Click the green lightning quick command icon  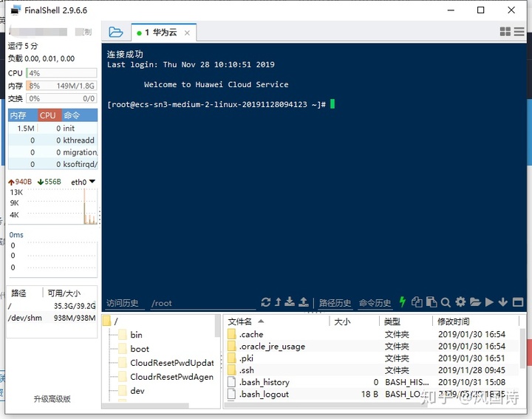pyautogui.click(x=403, y=302)
